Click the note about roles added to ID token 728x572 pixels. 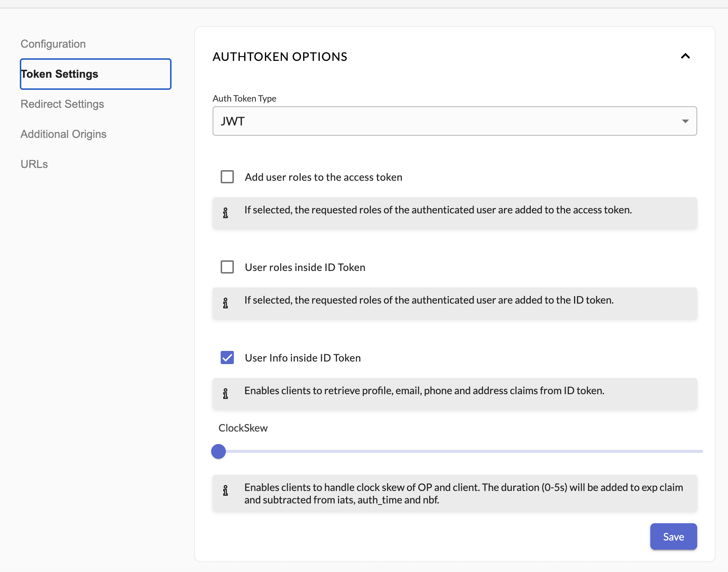pyautogui.click(x=429, y=300)
